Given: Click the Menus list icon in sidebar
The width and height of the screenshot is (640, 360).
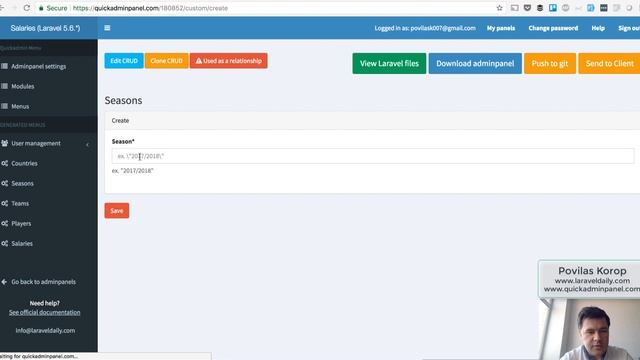Looking at the screenshot, I should point(4,106).
